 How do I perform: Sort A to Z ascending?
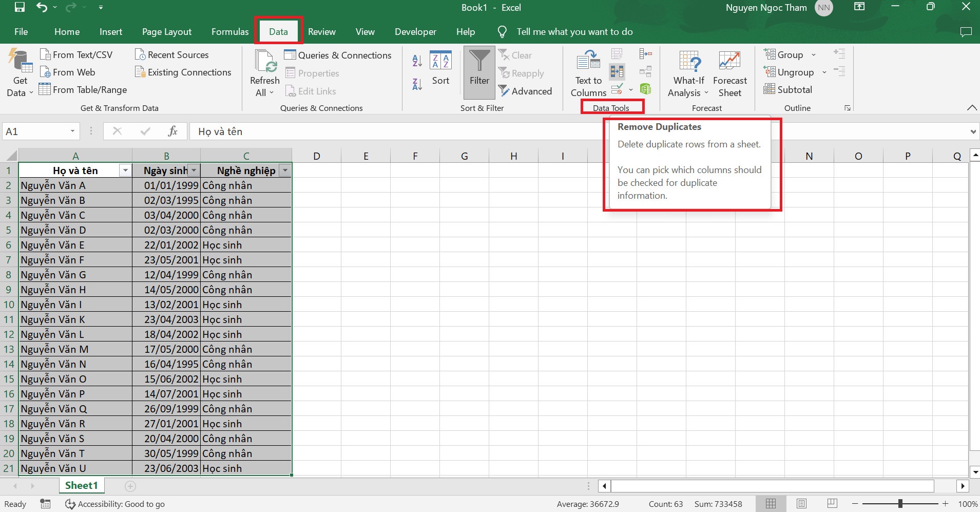click(417, 61)
